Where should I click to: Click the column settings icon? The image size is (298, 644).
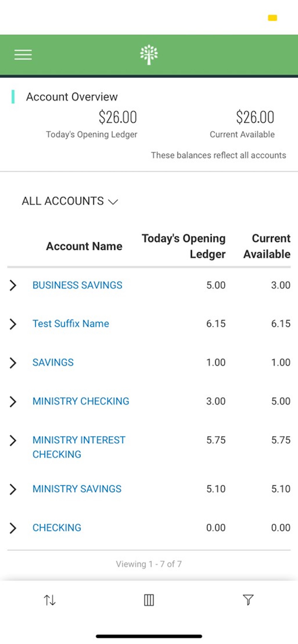(x=148, y=600)
